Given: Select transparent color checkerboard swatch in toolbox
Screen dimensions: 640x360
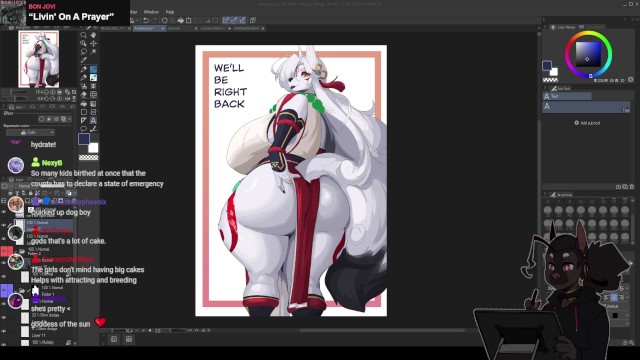Looking at the screenshot, I should click(x=88, y=158).
